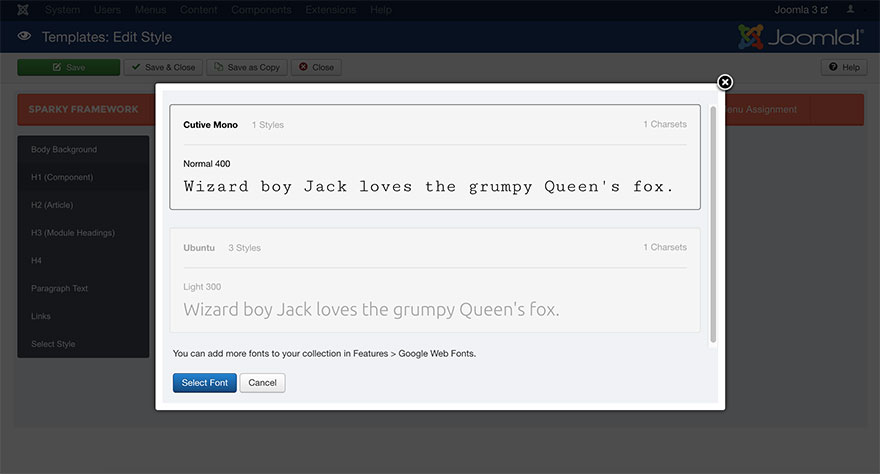Image resolution: width=880 pixels, height=474 pixels.
Task: Select H3 (Module Headings) in sidebar
Action: (x=83, y=233)
